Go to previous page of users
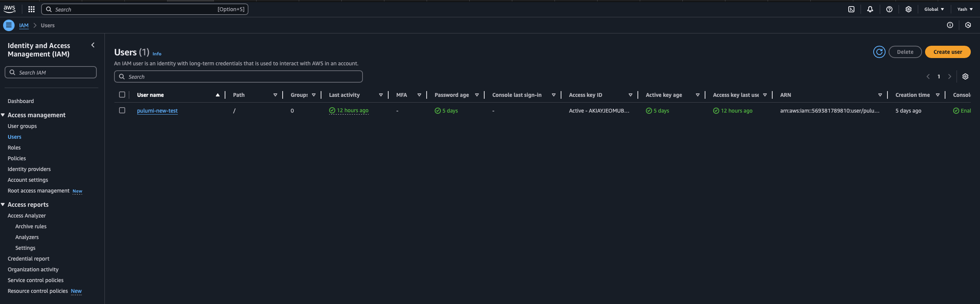The width and height of the screenshot is (980, 304). [x=928, y=76]
